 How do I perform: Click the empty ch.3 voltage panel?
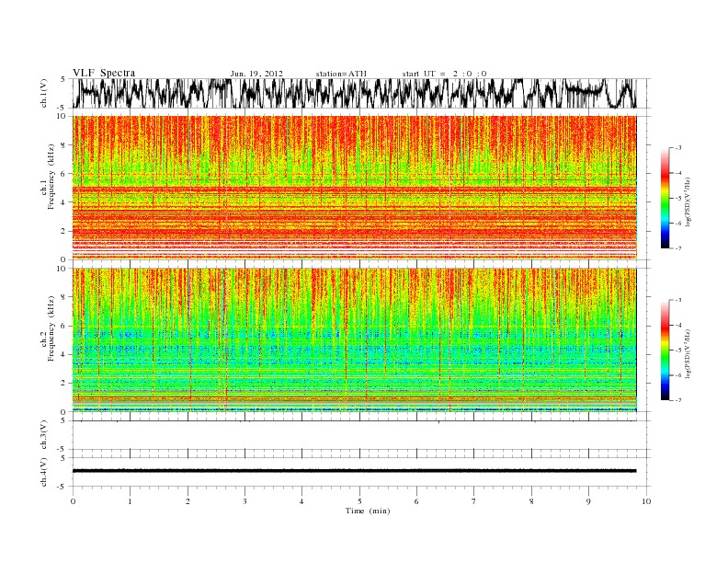[x=360, y=435]
